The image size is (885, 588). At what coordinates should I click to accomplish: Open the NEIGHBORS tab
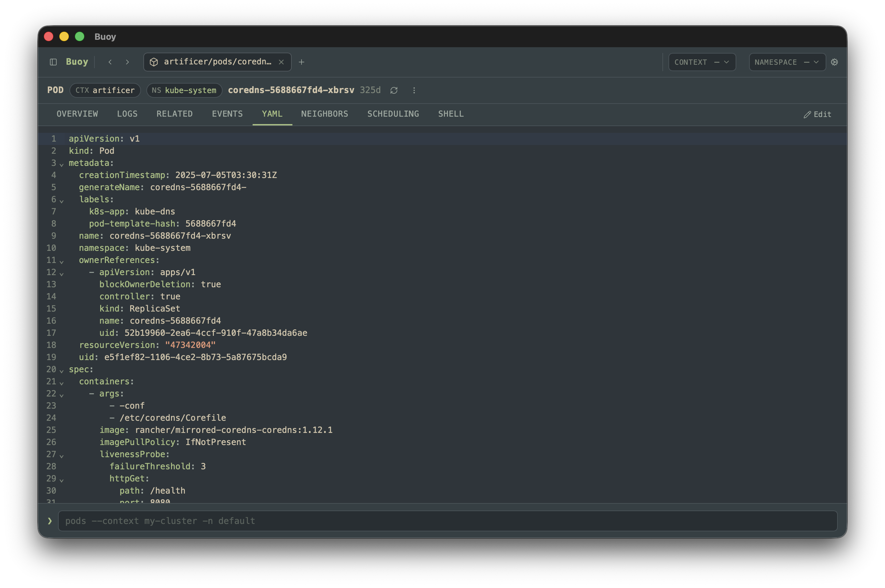324,114
